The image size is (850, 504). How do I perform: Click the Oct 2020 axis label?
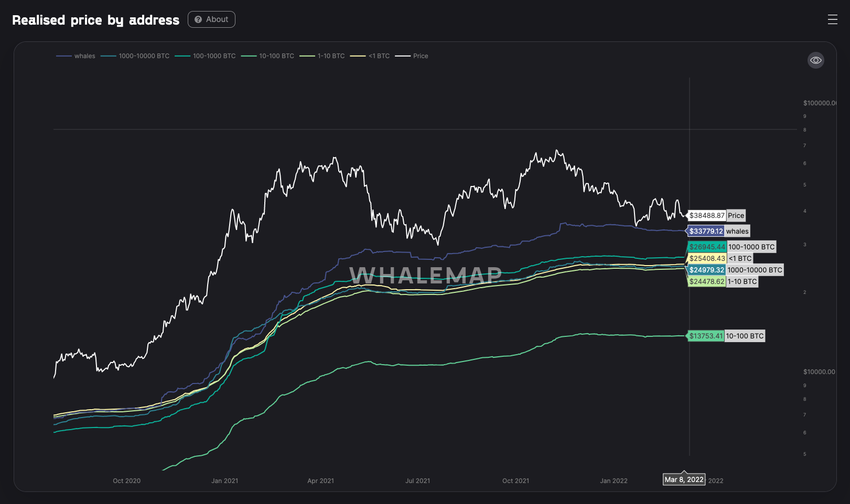pos(126,480)
